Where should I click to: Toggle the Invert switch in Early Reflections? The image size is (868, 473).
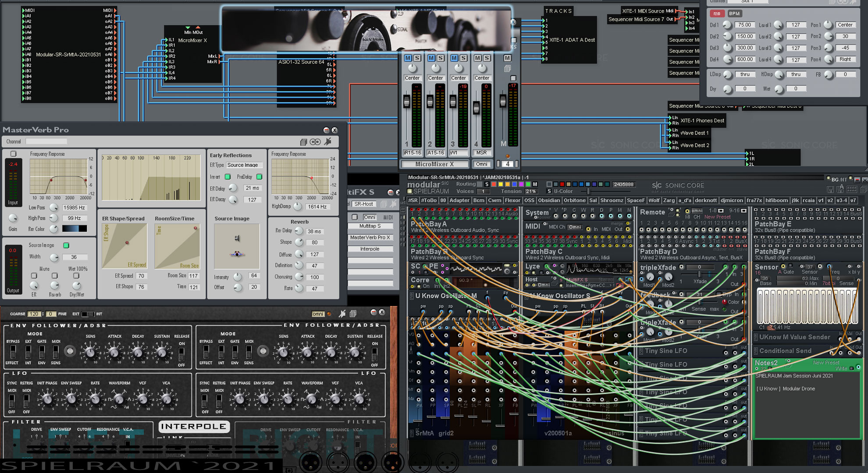[x=228, y=176]
